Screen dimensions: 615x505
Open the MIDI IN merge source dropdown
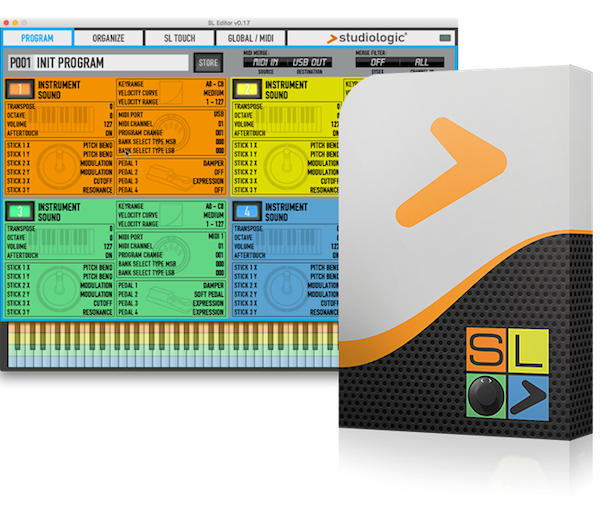point(267,62)
